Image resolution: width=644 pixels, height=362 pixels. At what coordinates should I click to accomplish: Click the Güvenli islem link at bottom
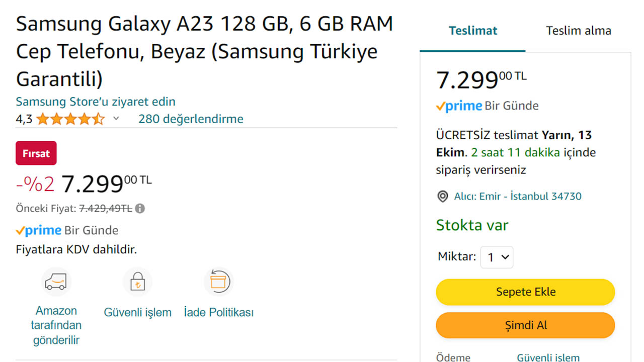548,357
